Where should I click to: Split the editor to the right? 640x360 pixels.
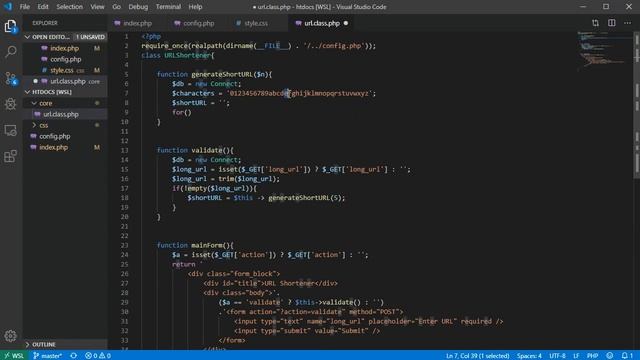(611, 23)
